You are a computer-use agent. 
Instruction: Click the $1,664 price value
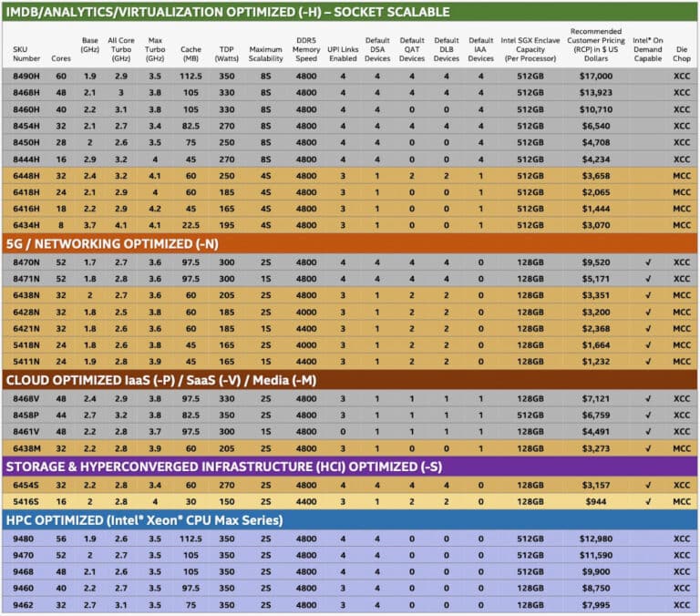tap(595, 345)
